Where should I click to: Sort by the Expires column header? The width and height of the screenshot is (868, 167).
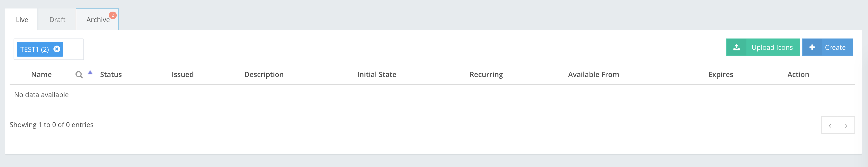[720, 74]
